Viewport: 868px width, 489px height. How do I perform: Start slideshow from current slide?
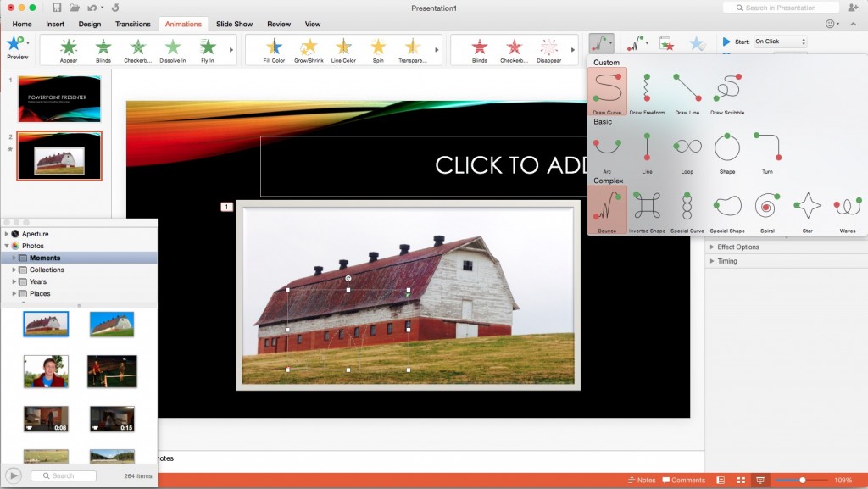762,479
